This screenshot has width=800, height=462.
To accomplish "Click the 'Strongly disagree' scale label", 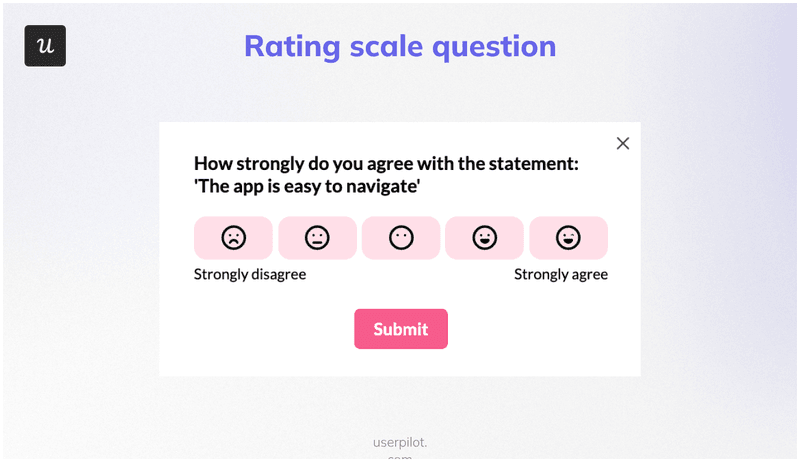I will click(x=250, y=275).
